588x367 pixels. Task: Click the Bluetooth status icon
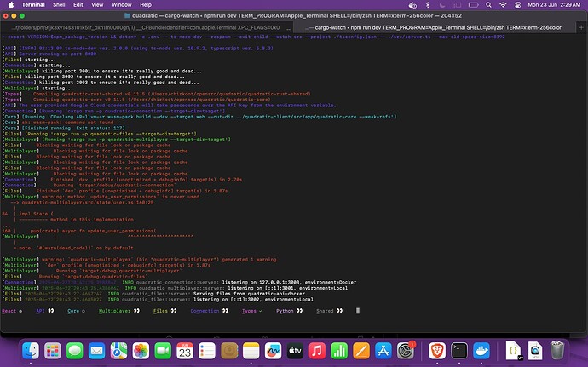(x=428, y=5)
